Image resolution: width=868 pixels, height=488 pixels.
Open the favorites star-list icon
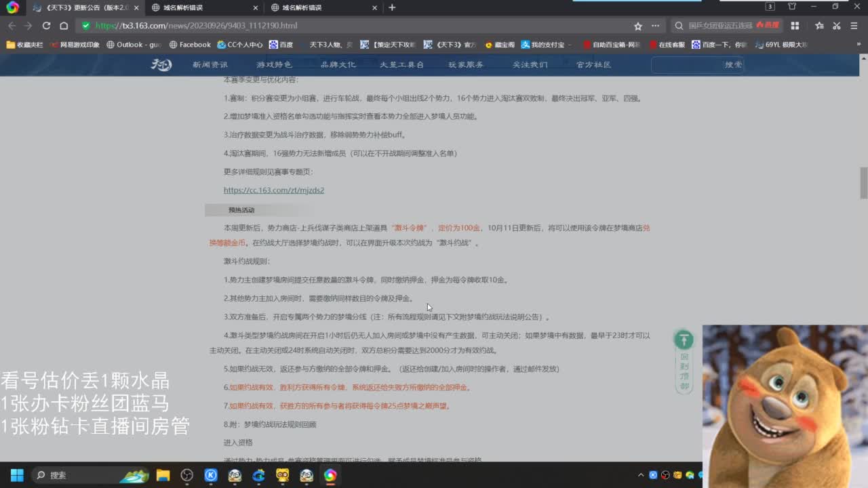coord(819,26)
